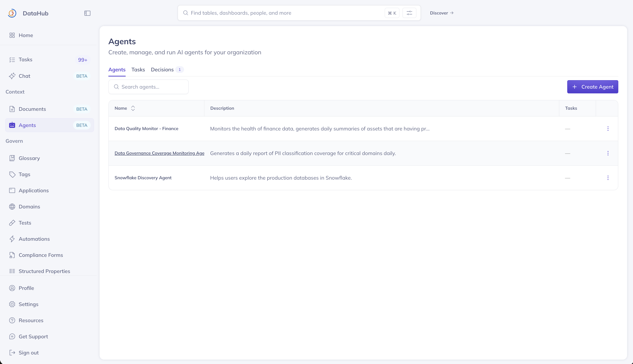Go to Tags in sidebar
Viewport: 633px width, 364px height.
coord(24,174)
